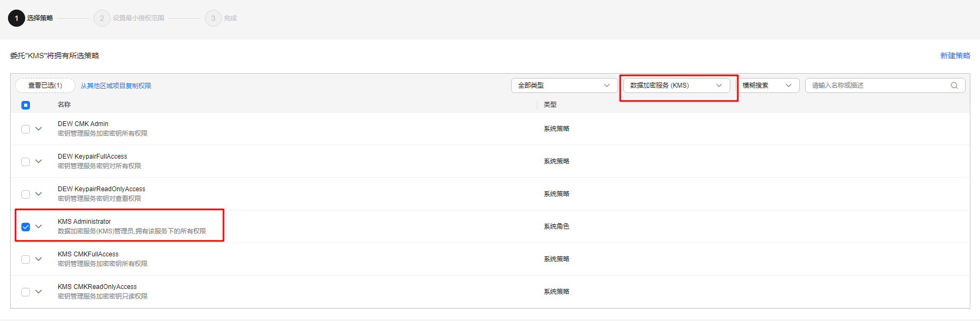Uncheck the KMS Administrator checkbox
This screenshot has height=321, width=980.
pyautogui.click(x=26, y=227)
